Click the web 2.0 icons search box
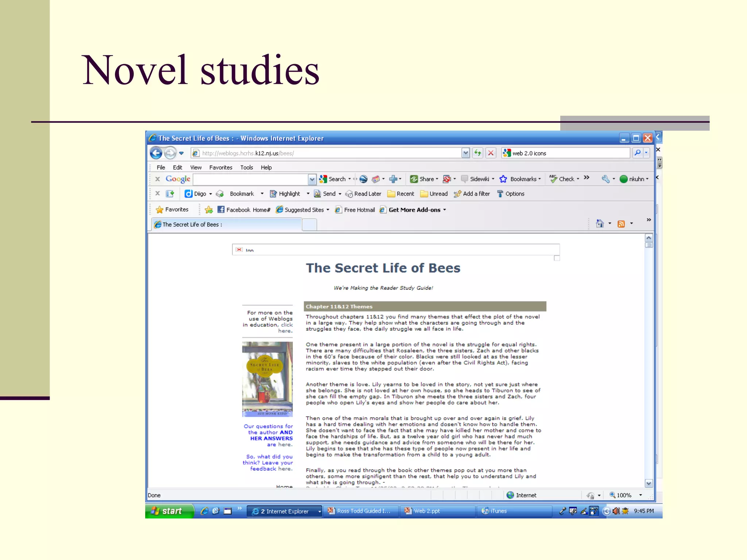747x560 pixels. 565,153
